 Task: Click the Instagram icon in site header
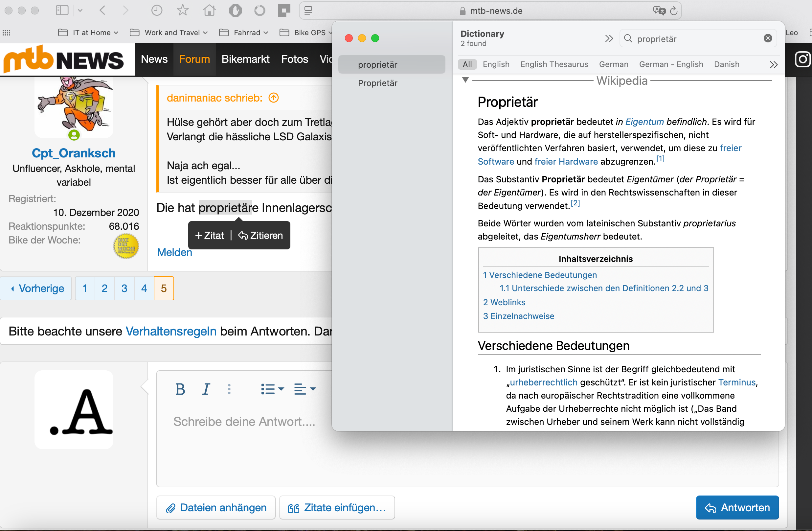click(802, 59)
